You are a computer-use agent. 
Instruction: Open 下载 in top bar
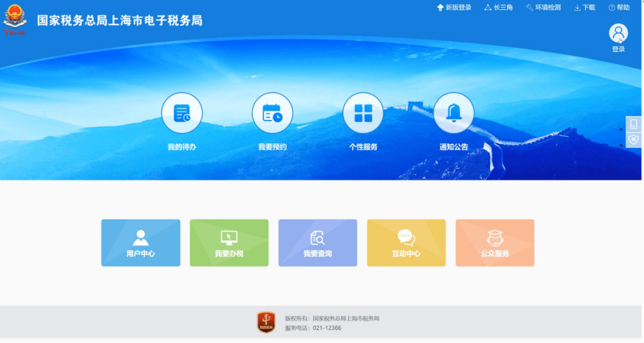(584, 7)
